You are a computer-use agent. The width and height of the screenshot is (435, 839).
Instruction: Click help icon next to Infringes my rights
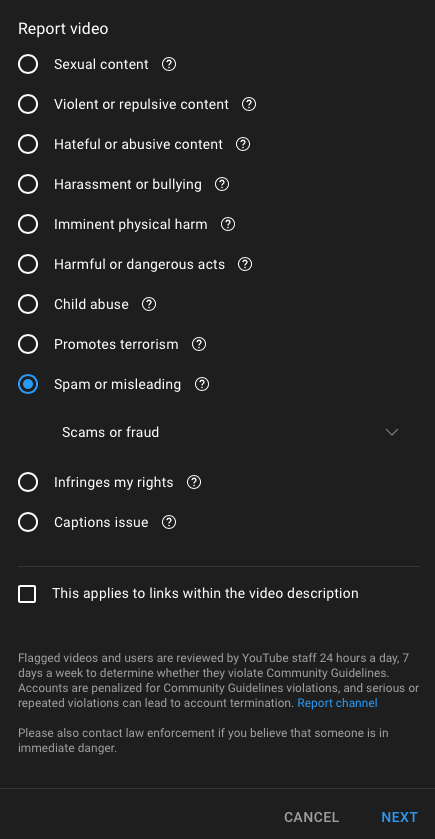194,482
